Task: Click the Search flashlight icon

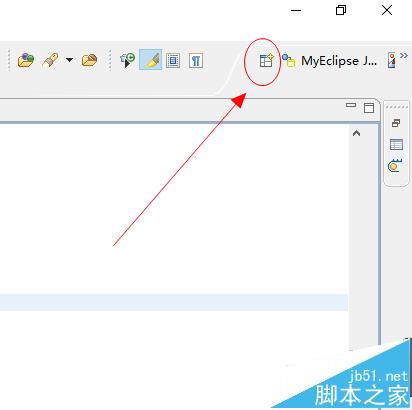Action: (51, 61)
